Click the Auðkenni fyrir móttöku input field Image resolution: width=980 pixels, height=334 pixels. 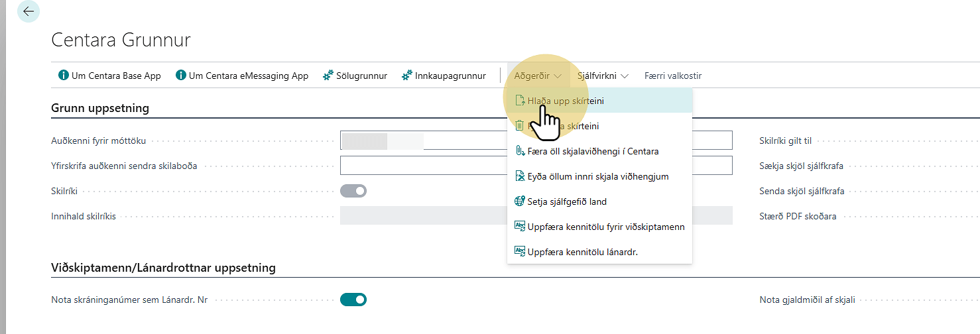(536, 140)
